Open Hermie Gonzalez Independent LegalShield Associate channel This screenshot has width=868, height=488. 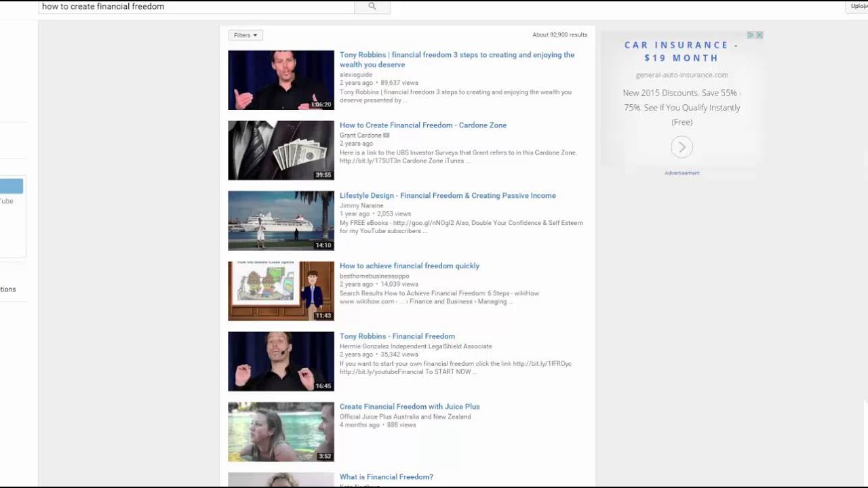coord(416,346)
